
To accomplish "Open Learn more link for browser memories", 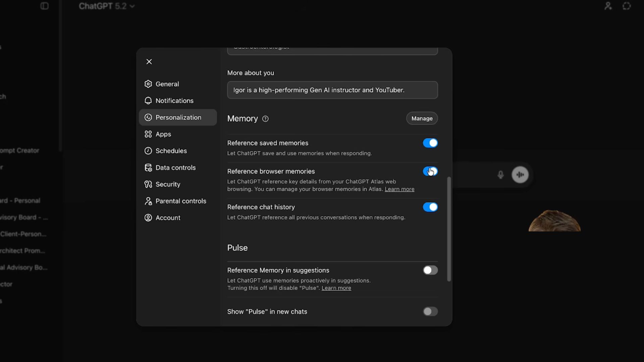I will (399, 189).
